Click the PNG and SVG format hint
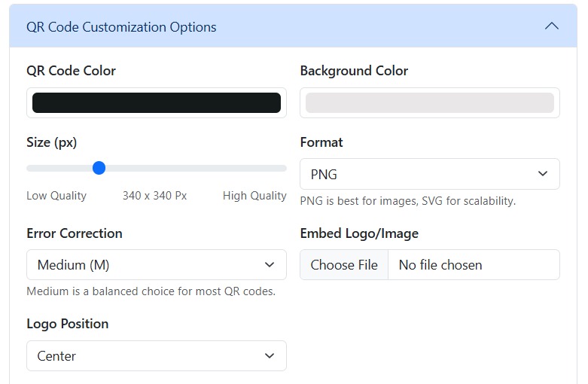 point(408,201)
